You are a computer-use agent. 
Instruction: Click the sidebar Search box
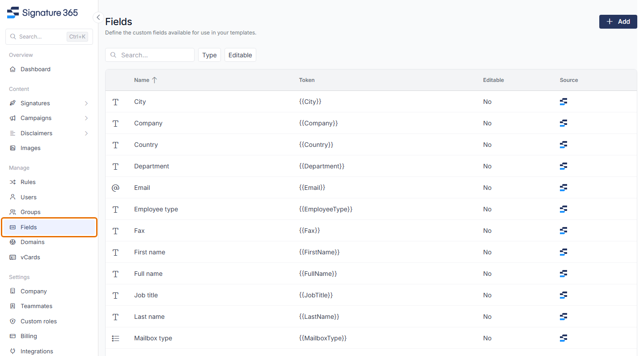[49, 37]
